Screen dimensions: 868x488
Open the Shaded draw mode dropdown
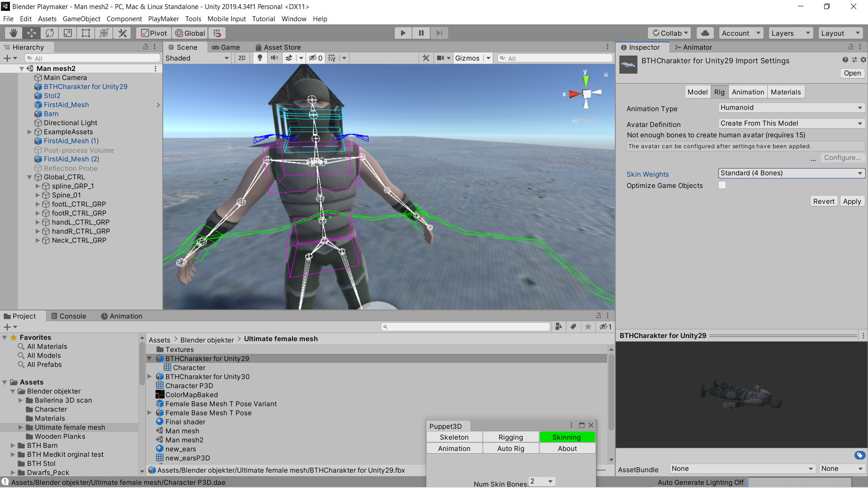click(197, 58)
